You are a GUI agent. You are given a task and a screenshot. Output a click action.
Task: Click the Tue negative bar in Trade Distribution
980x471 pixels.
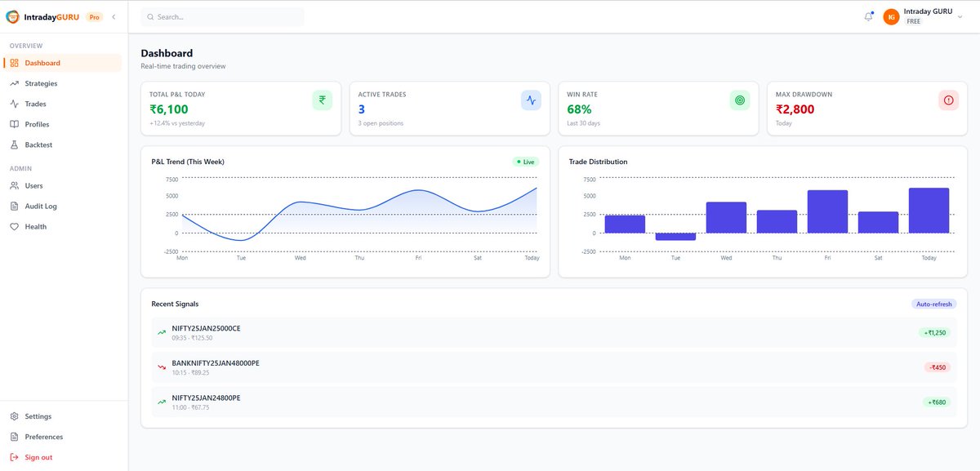[x=675, y=237]
